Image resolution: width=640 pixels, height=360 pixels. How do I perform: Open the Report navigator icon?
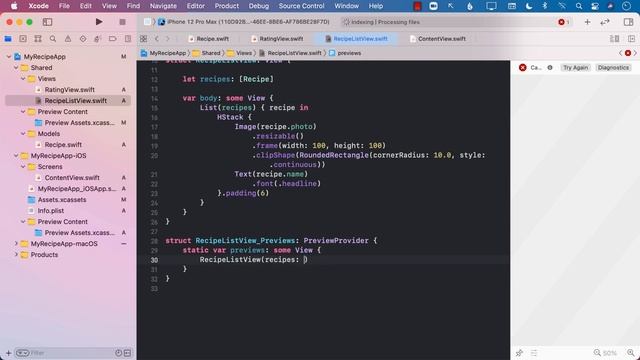point(128,39)
